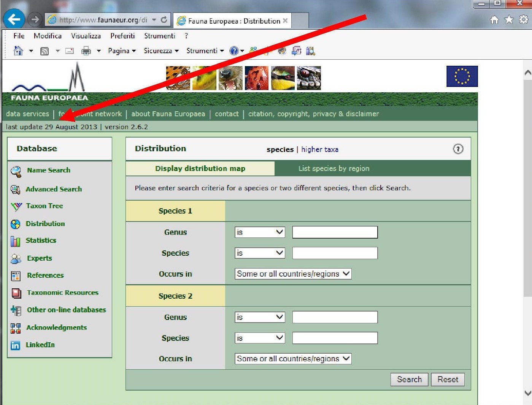Click the snake photo thumbnail in header
The height and width of the screenshot is (405, 532).
309,78
